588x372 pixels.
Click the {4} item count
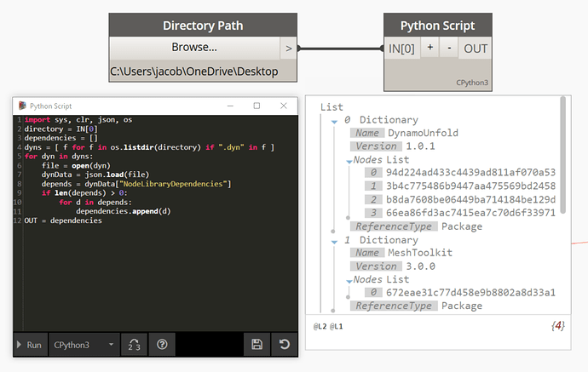558,325
